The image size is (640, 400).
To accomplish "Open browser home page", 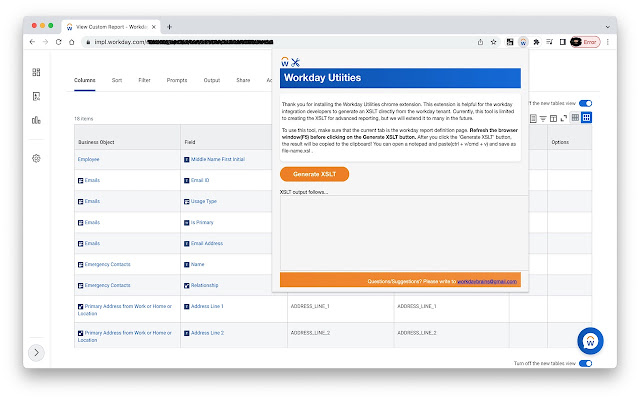I will tap(71, 42).
